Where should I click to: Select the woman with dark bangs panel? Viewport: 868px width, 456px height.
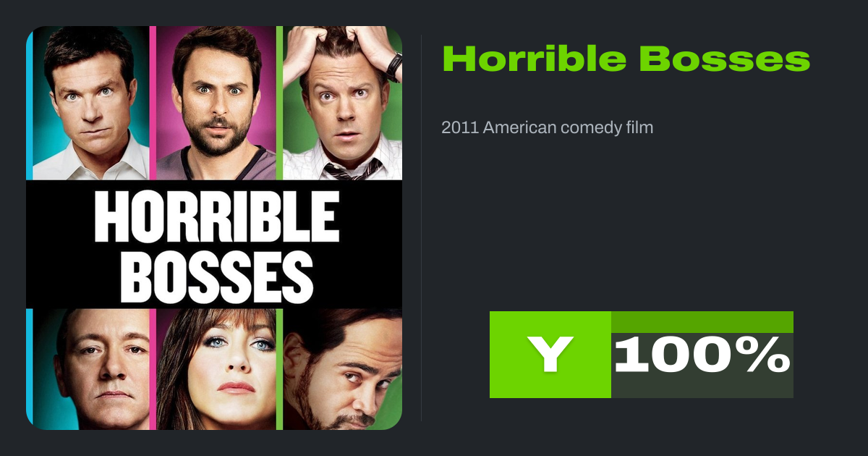tap(216, 369)
